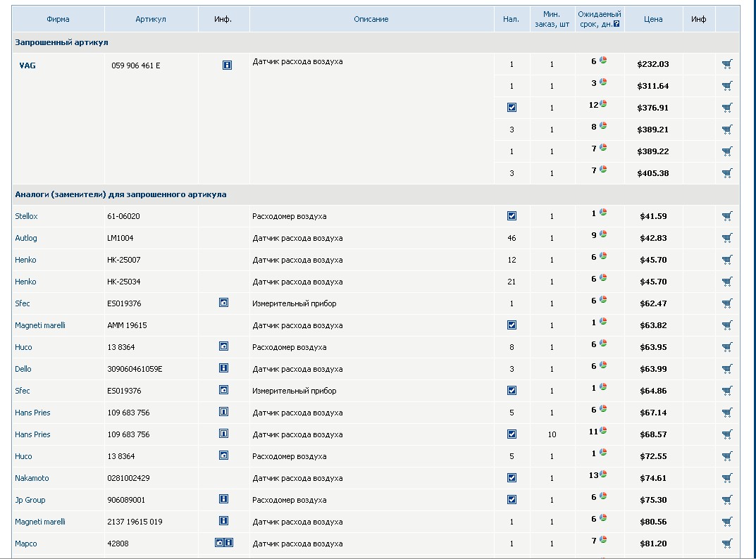This screenshot has height=559, width=756.
Task: Click the "Фирма" column header
Action: coord(58,19)
